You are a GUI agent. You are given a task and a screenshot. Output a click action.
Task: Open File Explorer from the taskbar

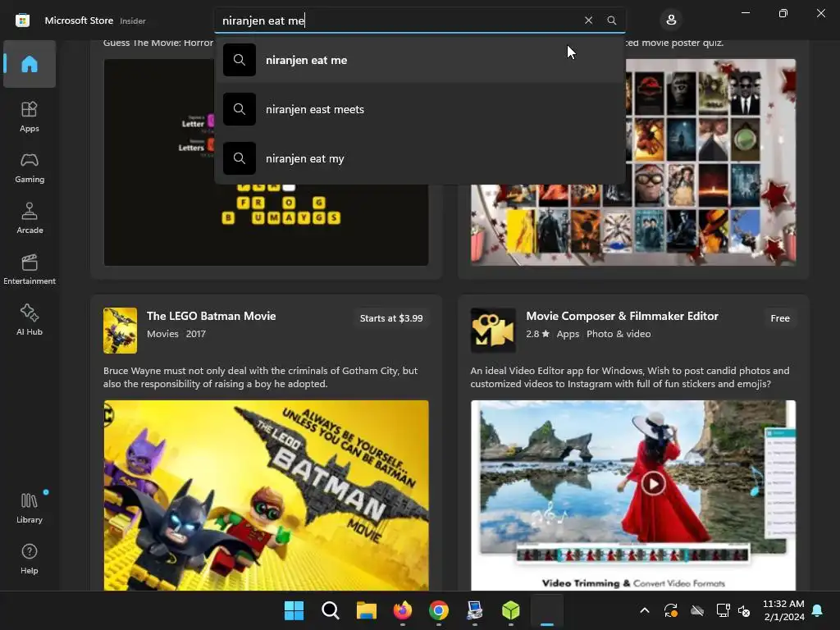(367, 610)
